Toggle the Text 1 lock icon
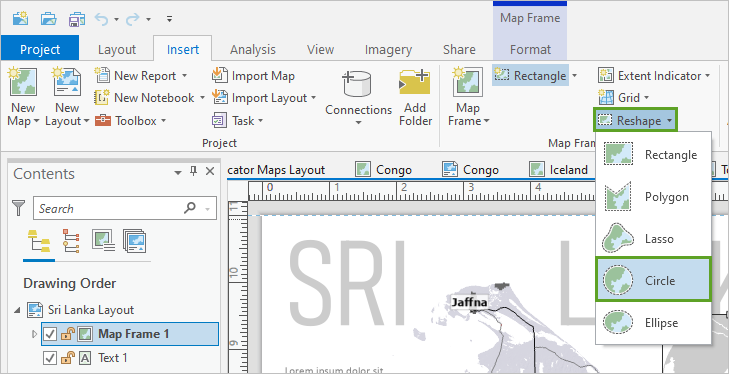This screenshot has height=374, width=729. pyautogui.click(x=68, y=357)
